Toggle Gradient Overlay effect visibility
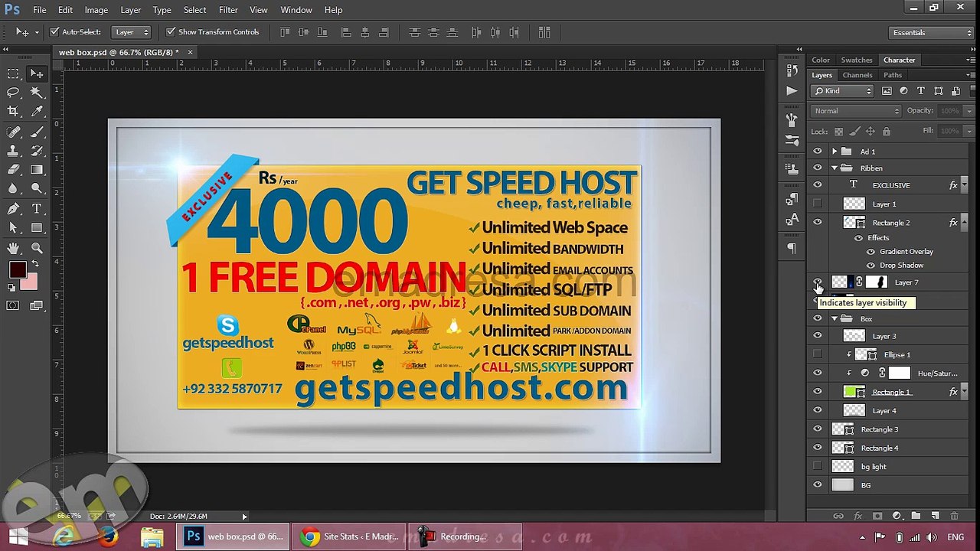980x551 pixels. 871,252
